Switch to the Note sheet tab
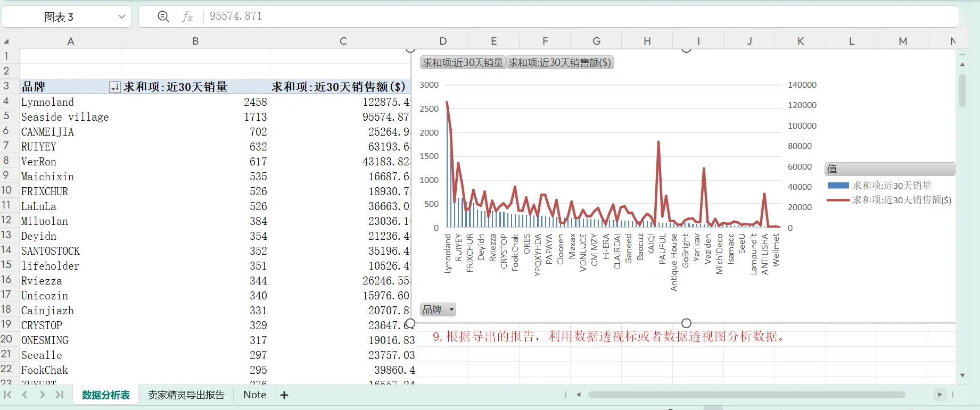The width and height of the screenshot is (980, 410). click(x=254, y=395)
